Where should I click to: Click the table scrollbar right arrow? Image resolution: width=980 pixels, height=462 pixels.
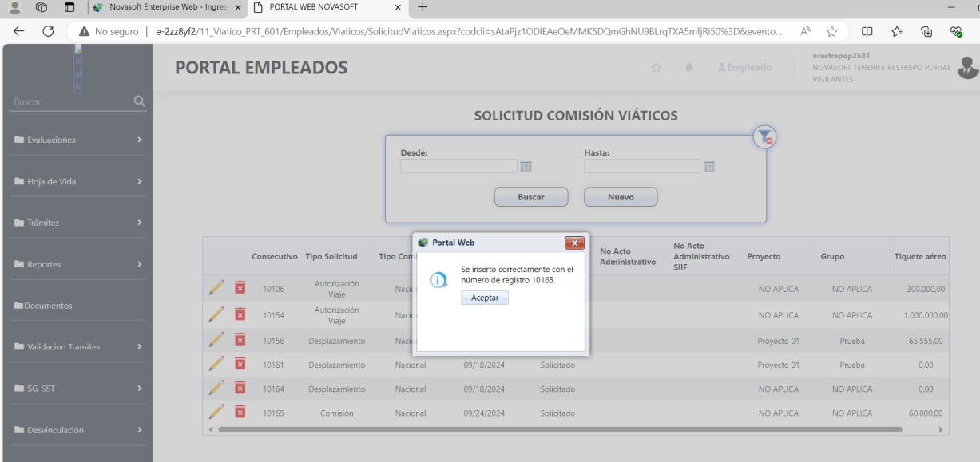[x=941, y=429]
